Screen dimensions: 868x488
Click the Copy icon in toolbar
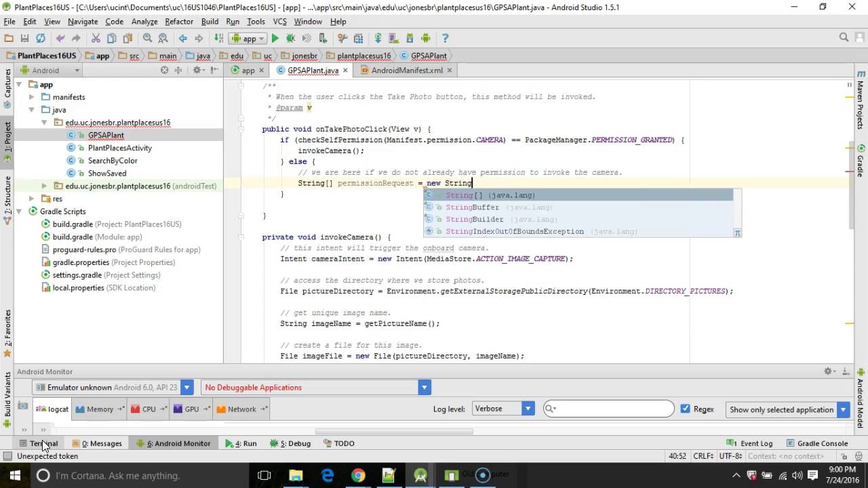click(111, 39)
